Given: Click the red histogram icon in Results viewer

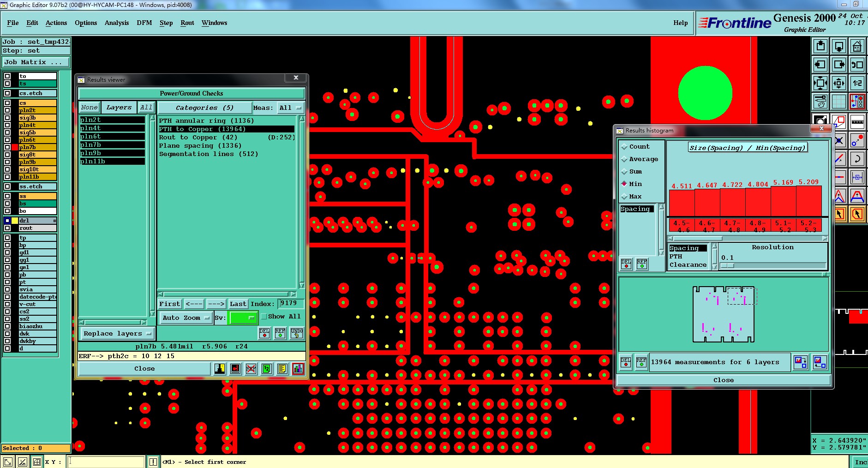Looking at the screenshot, I should tap(298, 369).
